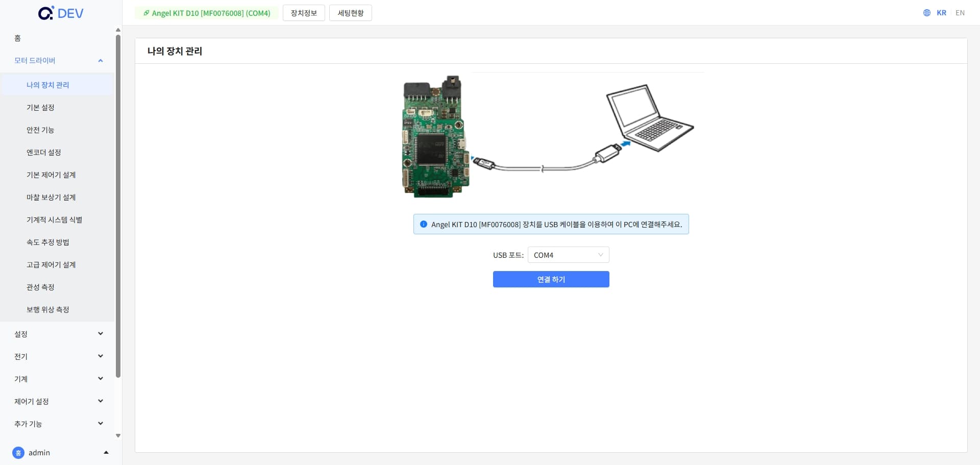Click the DEV logo icon
The width and height of the screenshot is (980, 465).
46,13
